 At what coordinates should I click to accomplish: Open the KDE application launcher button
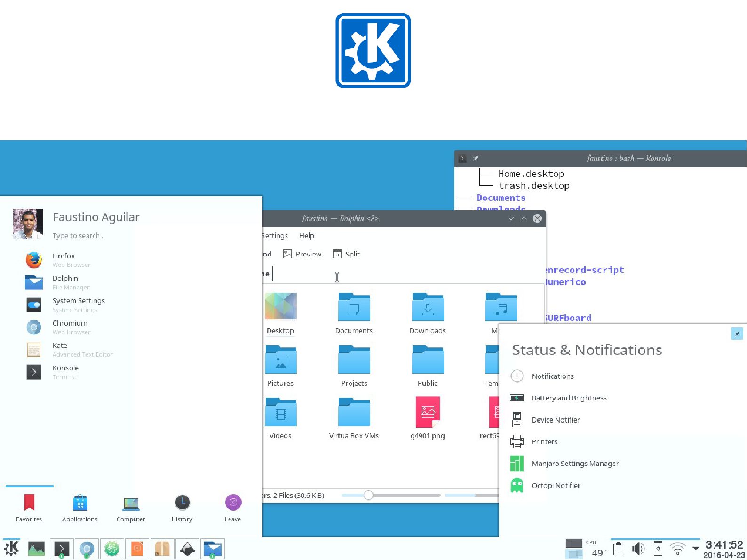[x=11, y=548]
